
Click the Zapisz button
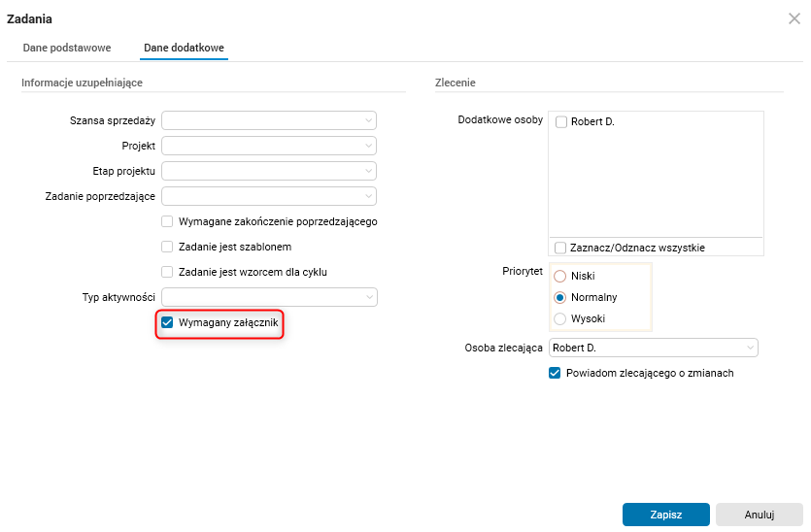[x=665, y=515]
